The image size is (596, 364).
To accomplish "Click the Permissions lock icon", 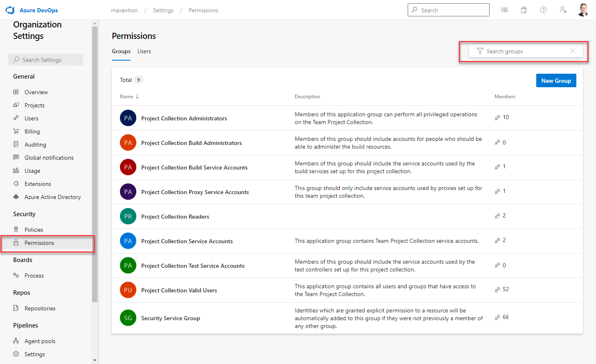I will pos(16,242).
